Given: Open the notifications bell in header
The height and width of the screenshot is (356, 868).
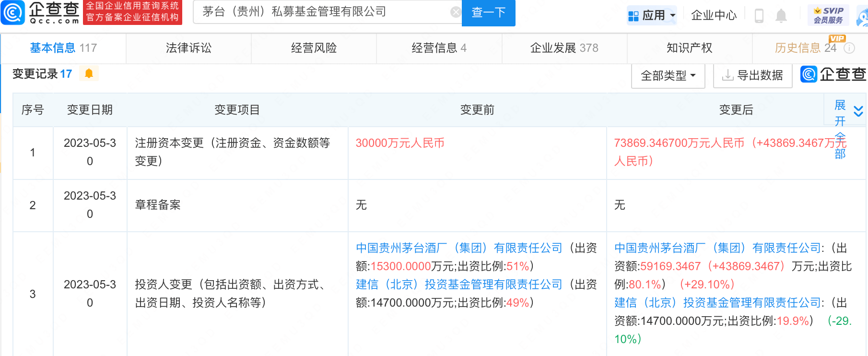Looking at the screenshot, I should (781, 16).
